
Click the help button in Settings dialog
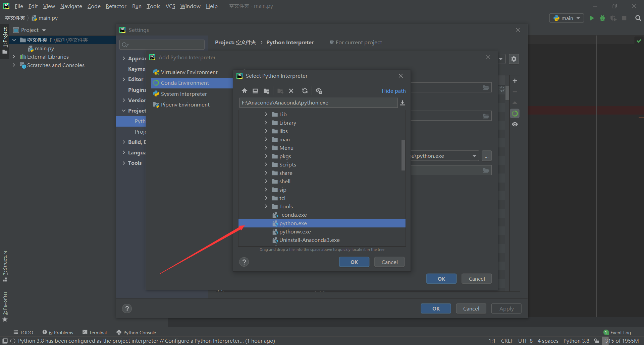coord(127,308)
